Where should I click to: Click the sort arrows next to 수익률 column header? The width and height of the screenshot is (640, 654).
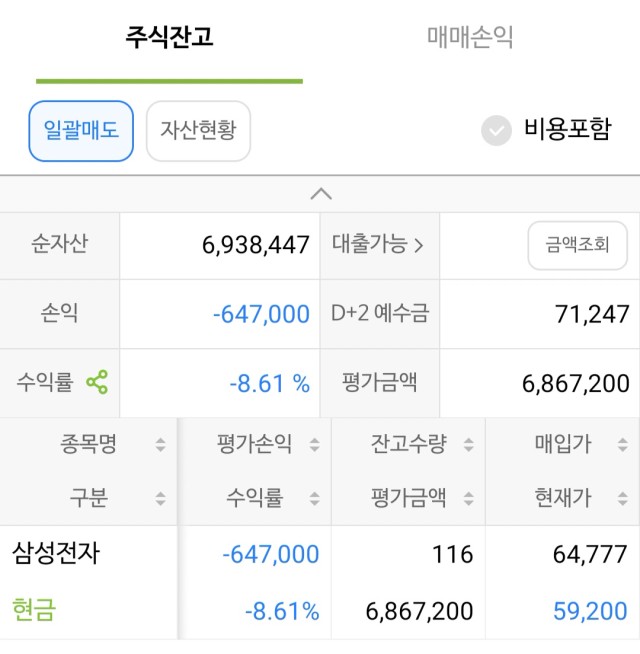315,498
